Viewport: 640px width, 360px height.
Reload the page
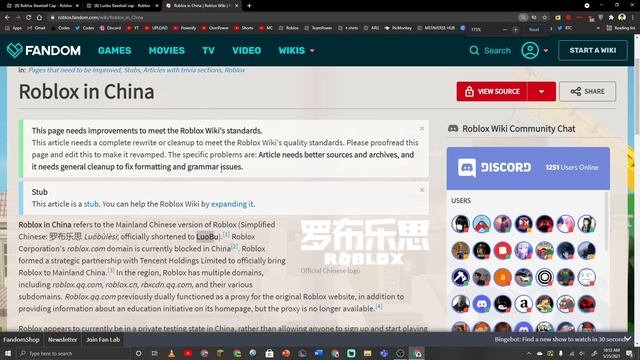click(29, 18)
